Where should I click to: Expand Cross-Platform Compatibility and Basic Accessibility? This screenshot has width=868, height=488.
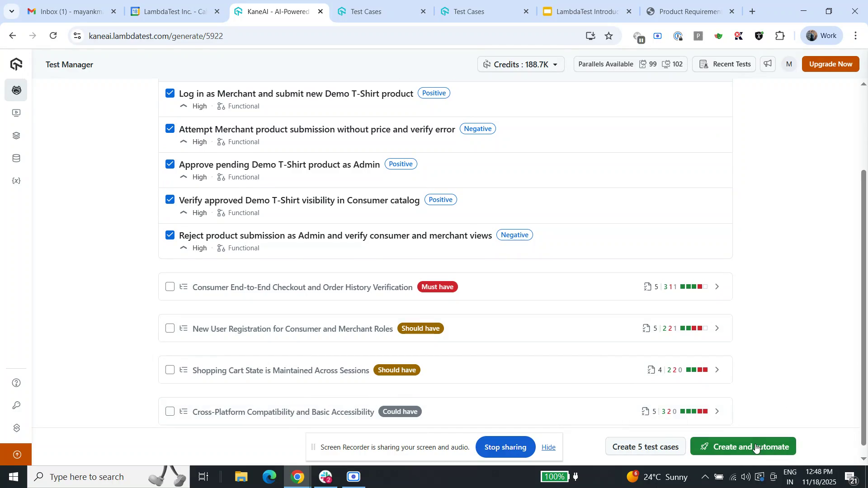717,411
